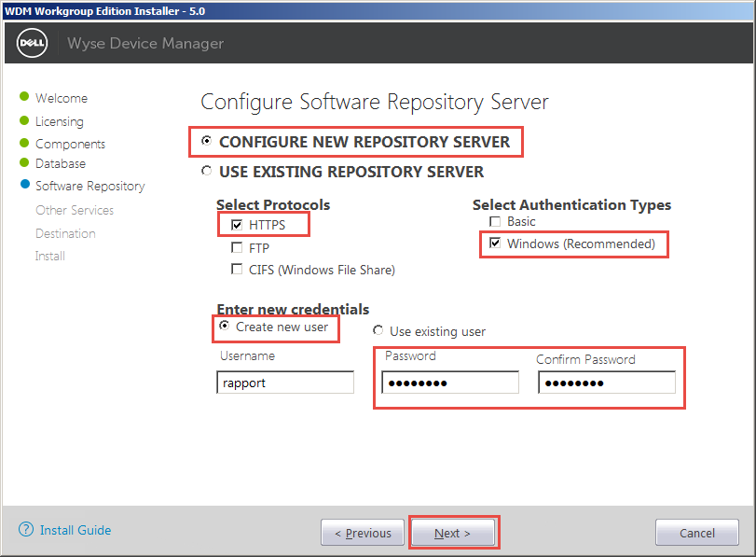Choose the Use existing user option
The height and width of the screenshot is (557, 756).
click(378, 331)
